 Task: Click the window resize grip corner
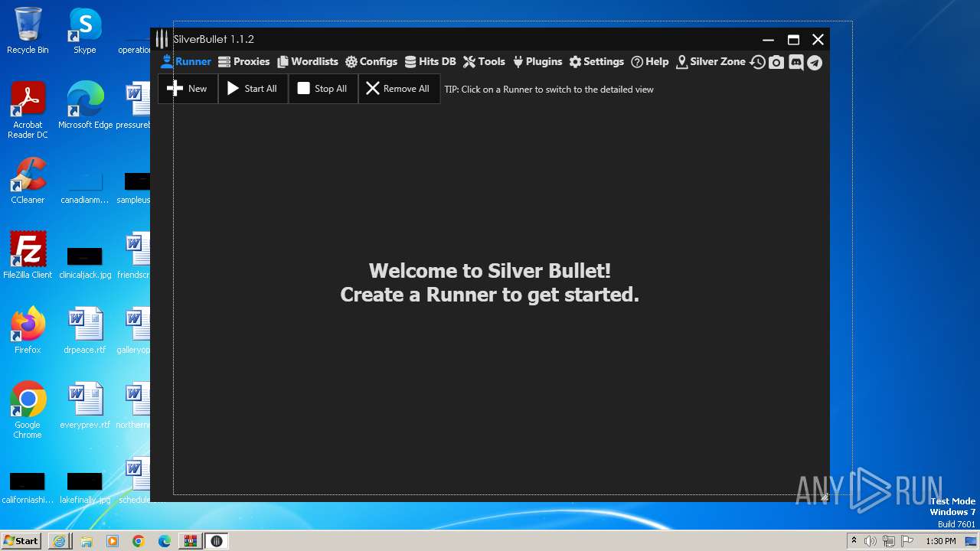click(825, 497)
